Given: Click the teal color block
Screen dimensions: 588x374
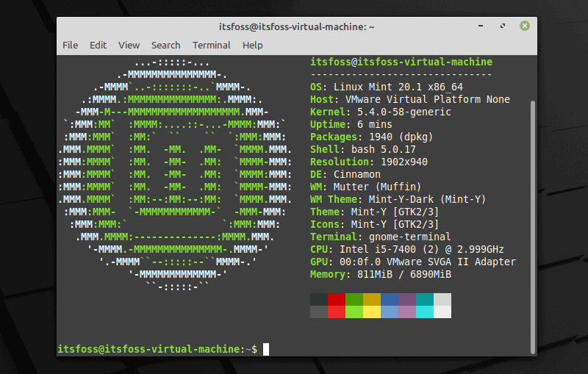Looking at the screenshot, I should coord(425,300).
